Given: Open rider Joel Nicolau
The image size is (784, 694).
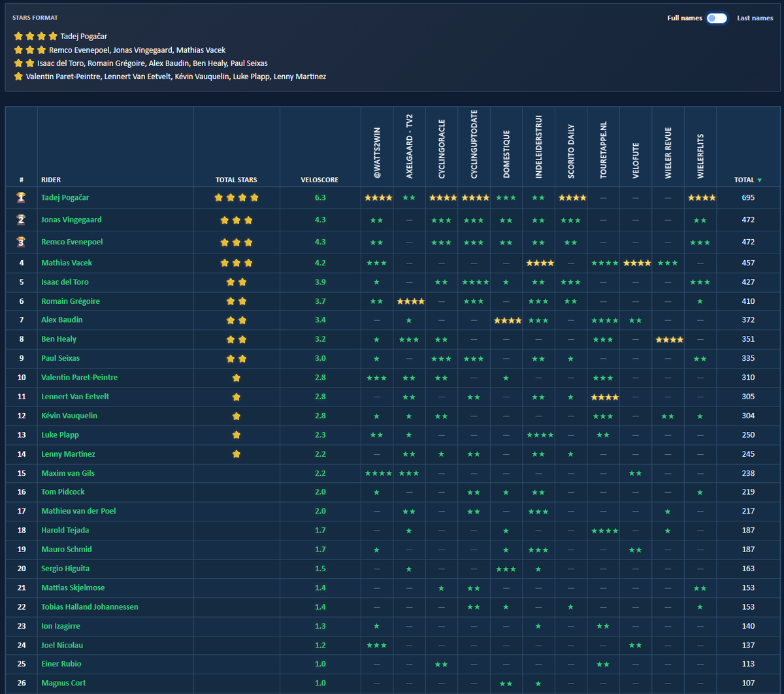Looking at the screenshot, I should 62,645.
